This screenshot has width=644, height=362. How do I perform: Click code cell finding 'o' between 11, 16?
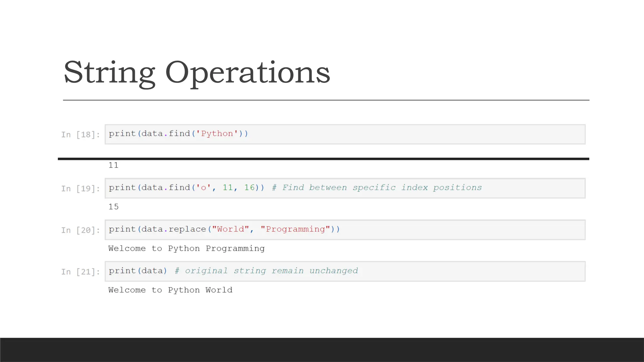point(345,188)
